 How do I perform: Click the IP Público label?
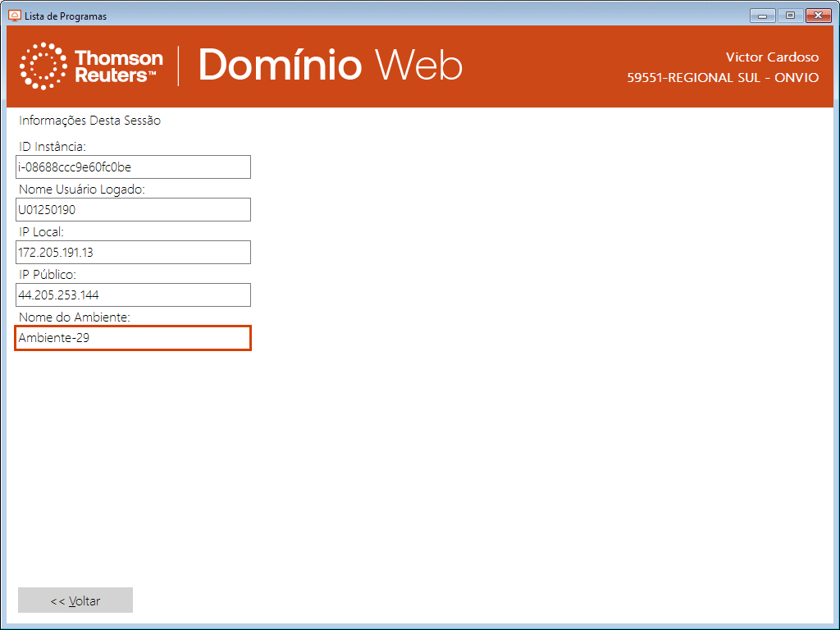point(47,275)
